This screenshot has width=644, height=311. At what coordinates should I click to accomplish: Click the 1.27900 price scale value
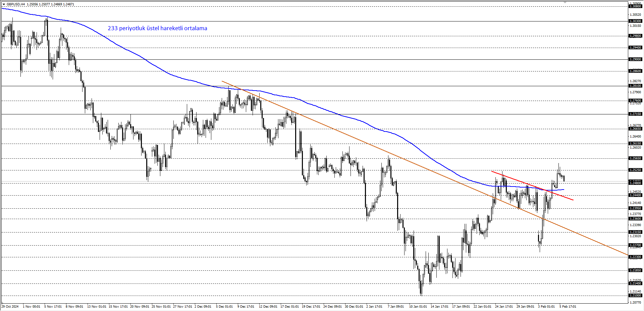click(x=636, y=92)
